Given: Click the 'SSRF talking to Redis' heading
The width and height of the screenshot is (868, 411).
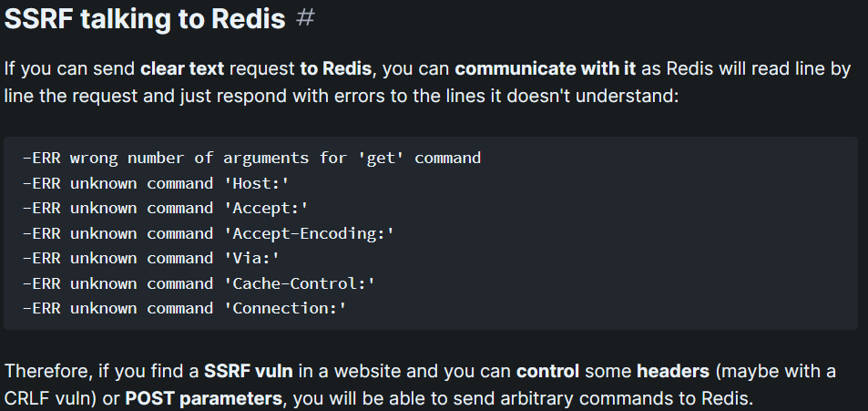Looking at the screenshot, I should [x=145, y=19].
